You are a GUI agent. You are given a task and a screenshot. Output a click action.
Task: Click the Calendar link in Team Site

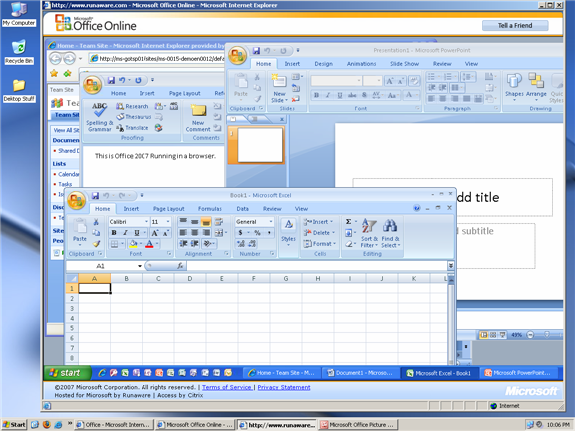pyautogui.click(x=69, y=174)
